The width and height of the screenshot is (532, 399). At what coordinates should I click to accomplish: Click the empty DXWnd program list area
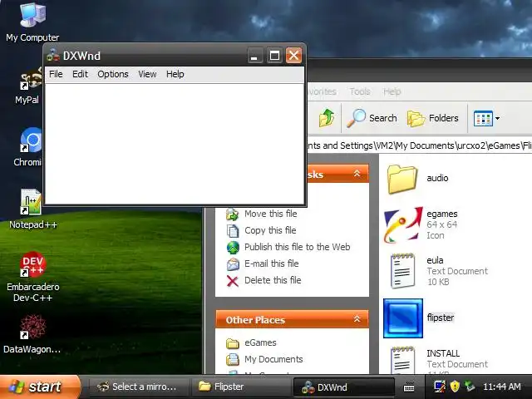(175, 144)
